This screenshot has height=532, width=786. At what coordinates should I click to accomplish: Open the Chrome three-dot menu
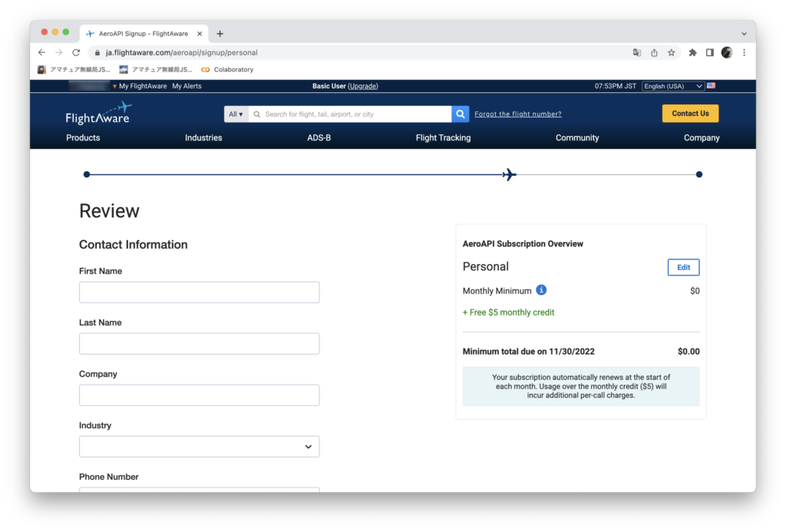click(x=744, y=53)
